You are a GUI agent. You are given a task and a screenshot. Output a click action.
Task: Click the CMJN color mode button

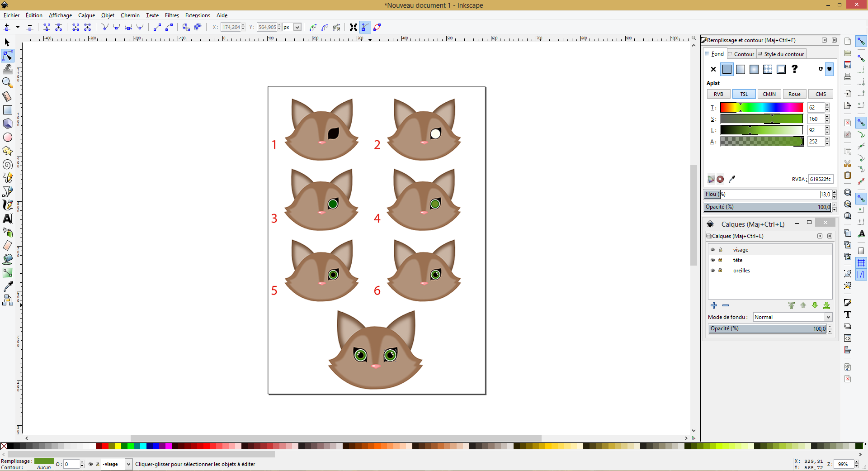pos(769,94)
